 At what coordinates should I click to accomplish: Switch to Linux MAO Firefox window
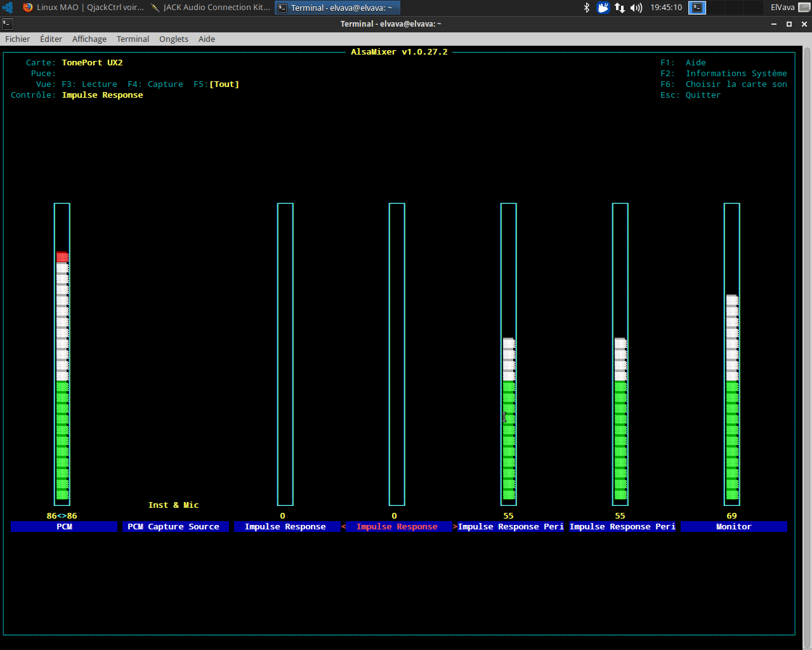83,8
